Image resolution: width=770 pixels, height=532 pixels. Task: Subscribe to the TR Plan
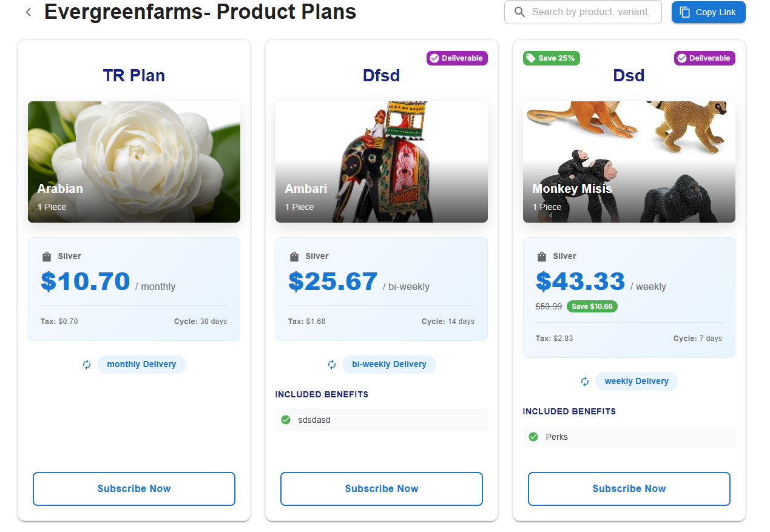pyautogui.click(x=134, y=489)
